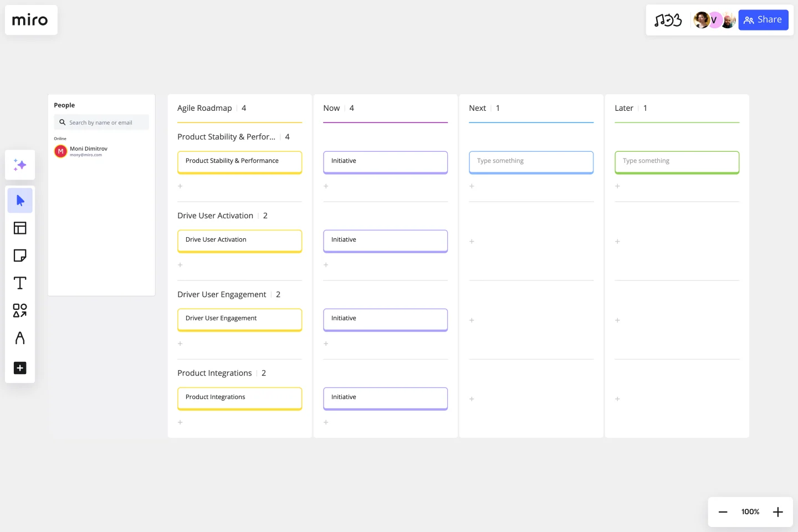Select Moni Dimitrov's name in People list
798x532 pixels.
tap(89, 149)
